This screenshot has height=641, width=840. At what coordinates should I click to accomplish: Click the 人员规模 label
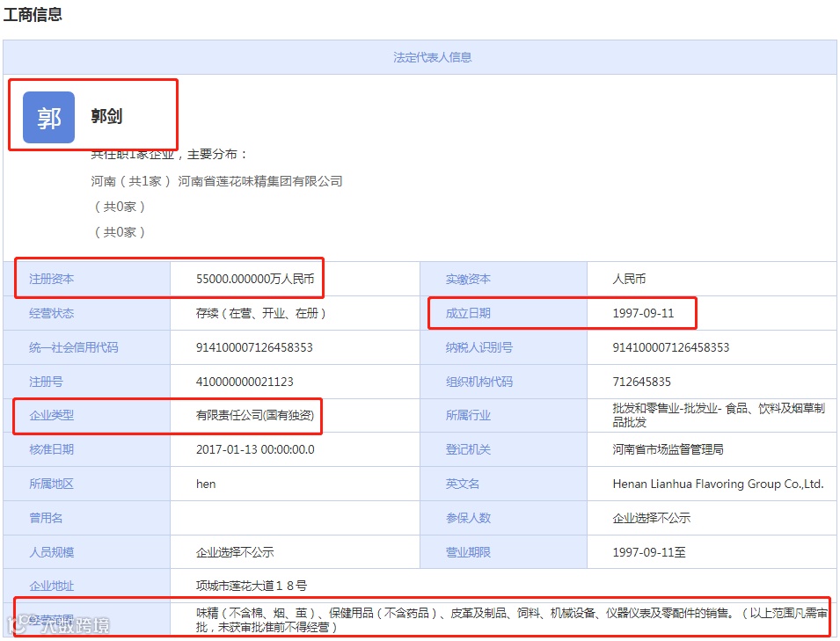coord(51,552)
